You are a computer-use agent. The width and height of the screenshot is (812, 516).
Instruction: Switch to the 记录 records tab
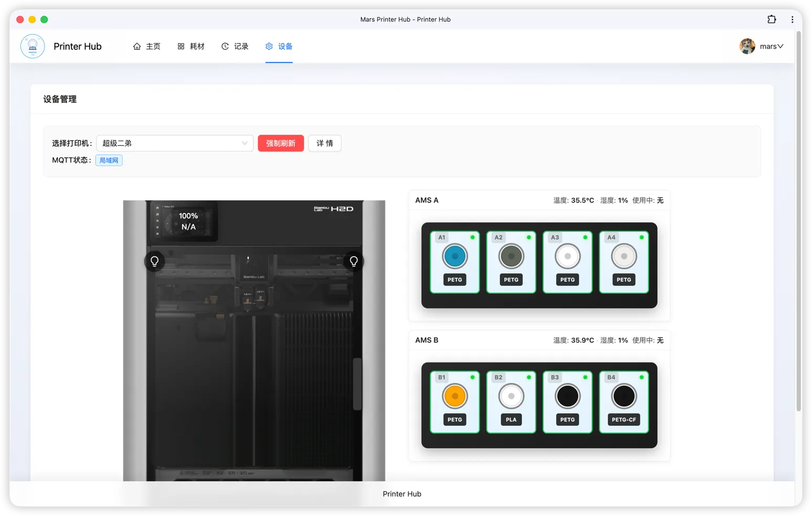point(235,46)
